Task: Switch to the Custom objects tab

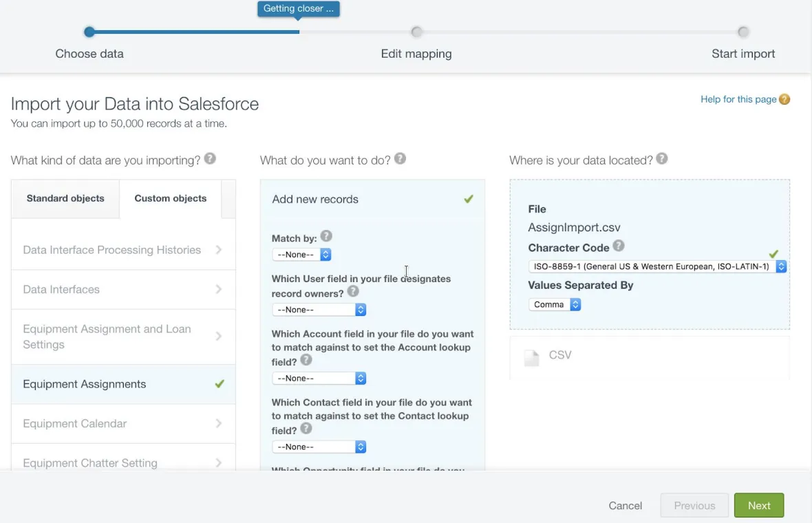Action: click(x=171, y=199)
